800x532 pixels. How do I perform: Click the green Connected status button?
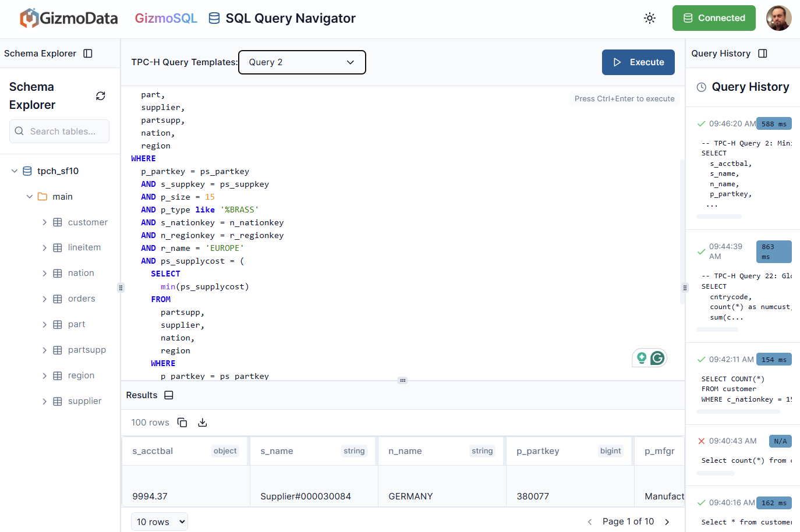714,18
